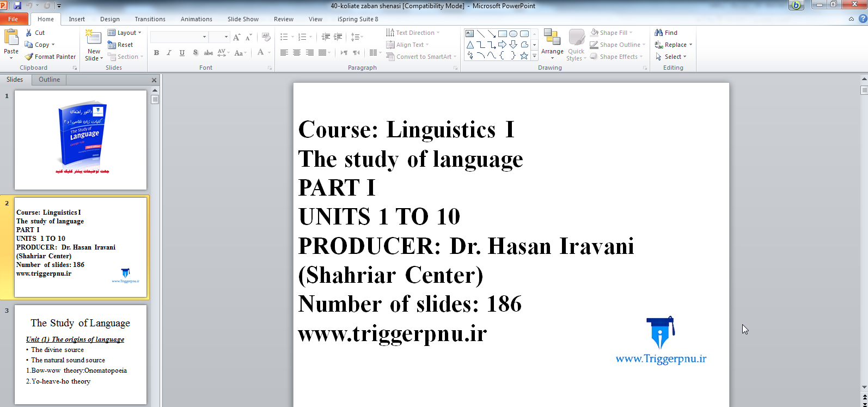Switch to the Animations tab
This screenshot has height=407, width=868.
click(x=197, y=19)
